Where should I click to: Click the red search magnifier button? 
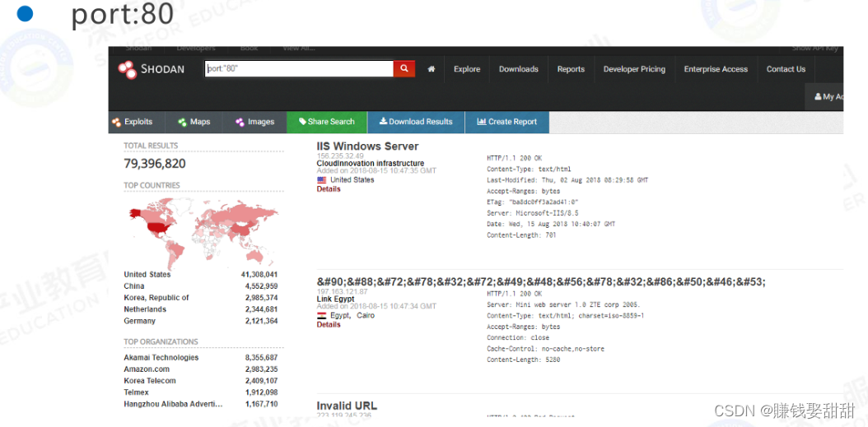404,68
